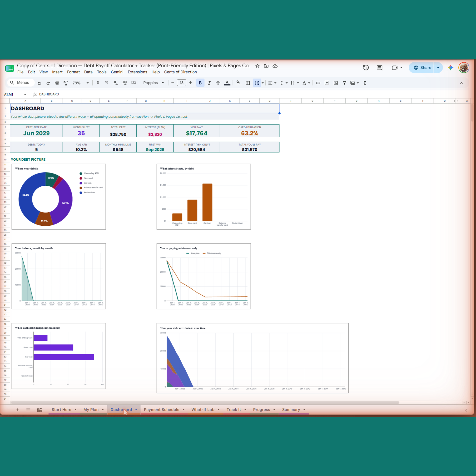
Task: Format as currency with the dollar icon
Action: tap(98, 83)
